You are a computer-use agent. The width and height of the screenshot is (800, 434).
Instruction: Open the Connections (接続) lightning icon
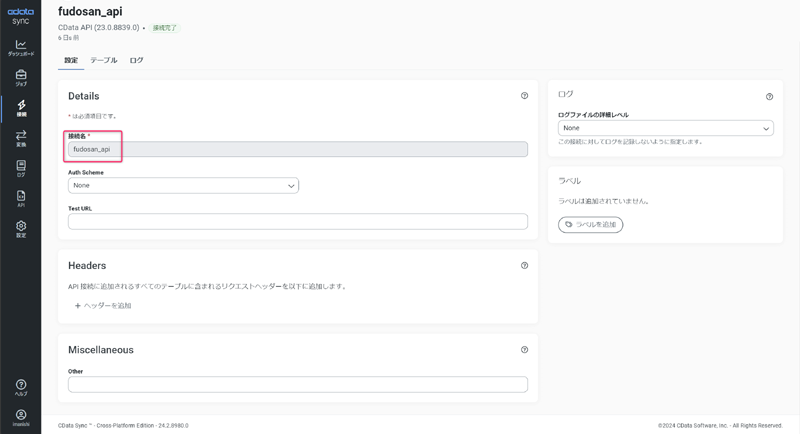(x=21, y=107)
